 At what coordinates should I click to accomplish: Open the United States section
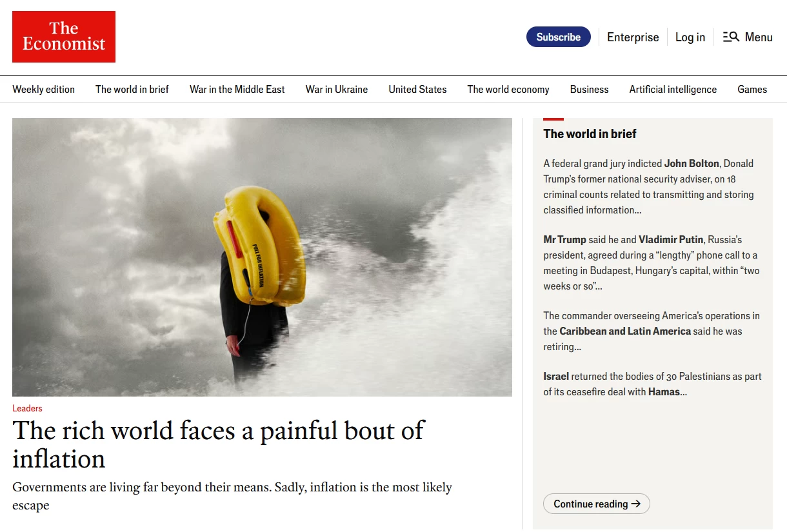pos(417,90)
